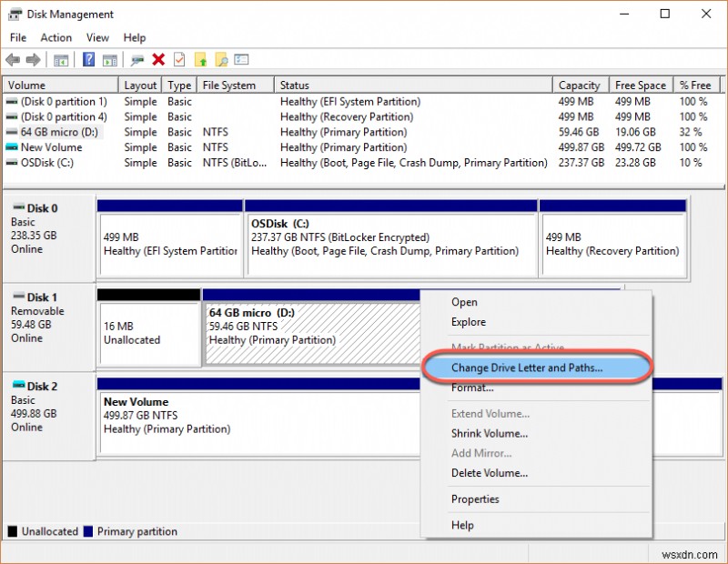
Task: Click the 499 MB Recovery Partition block
Action: [x=612, y=239]
